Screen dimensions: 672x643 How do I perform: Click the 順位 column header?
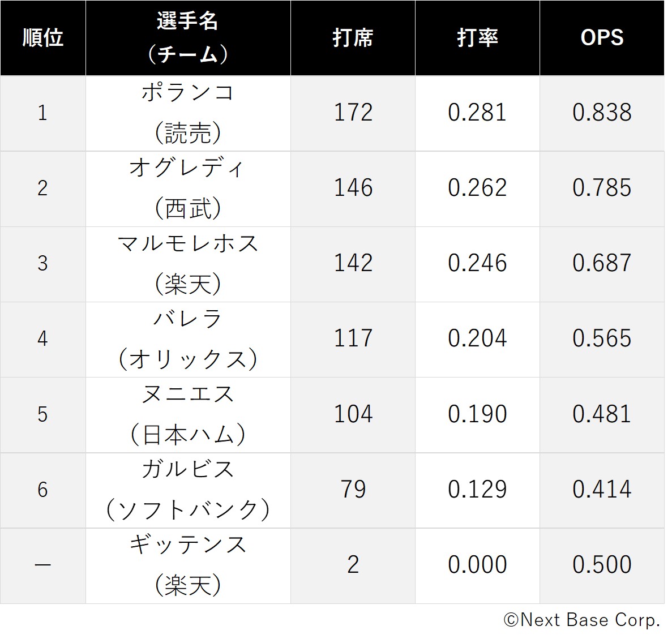pos(43,38)
